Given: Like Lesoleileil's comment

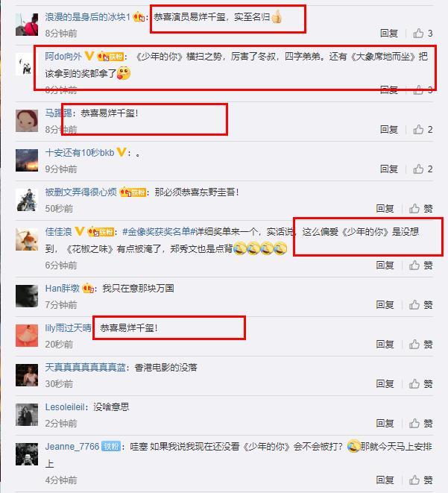Looking at the screenshot, I should (420, 423).
